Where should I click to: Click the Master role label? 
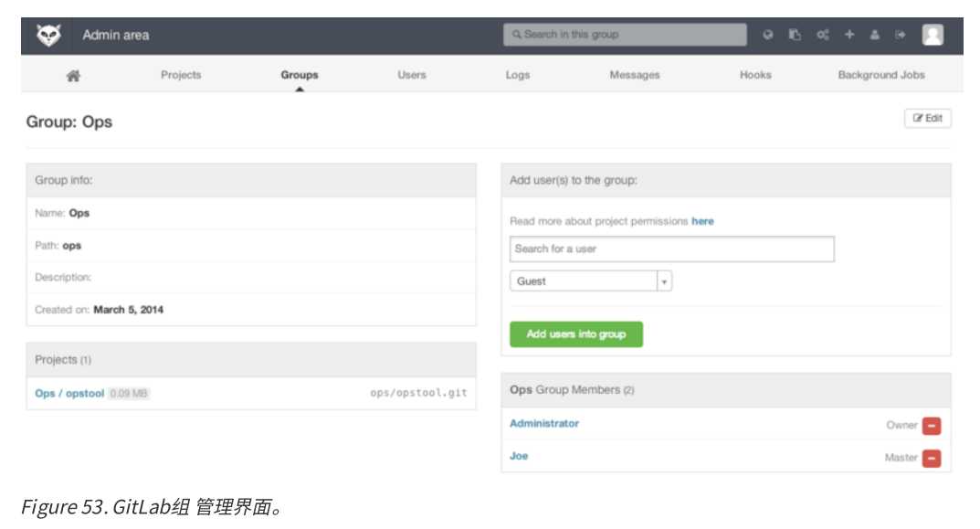[901, 458]
